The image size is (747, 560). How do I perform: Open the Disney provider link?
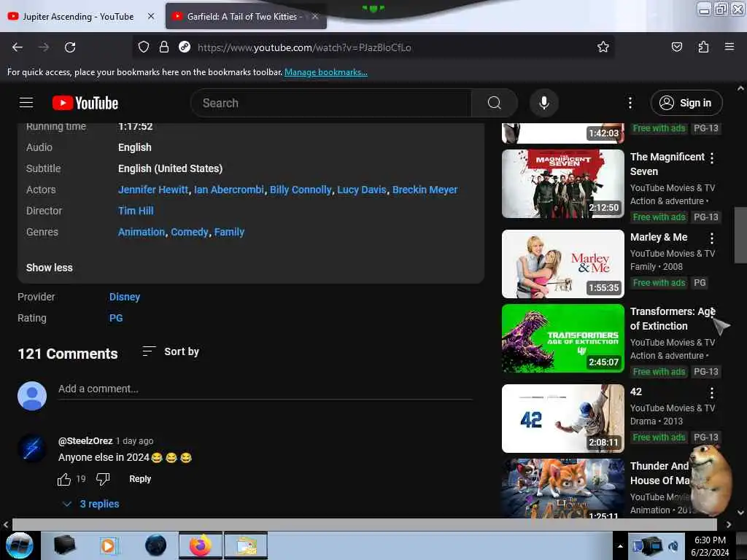tap(124, 297)
